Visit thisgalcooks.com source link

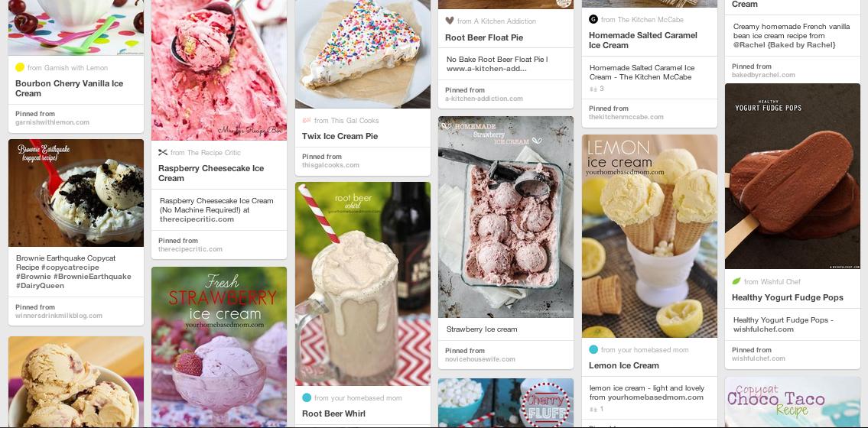[330, 165]
